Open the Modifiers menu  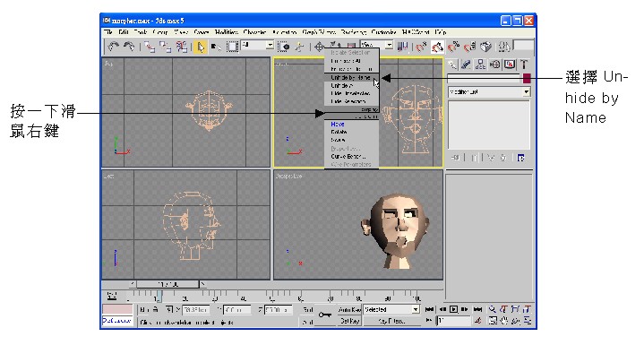(x=227, y=31)
